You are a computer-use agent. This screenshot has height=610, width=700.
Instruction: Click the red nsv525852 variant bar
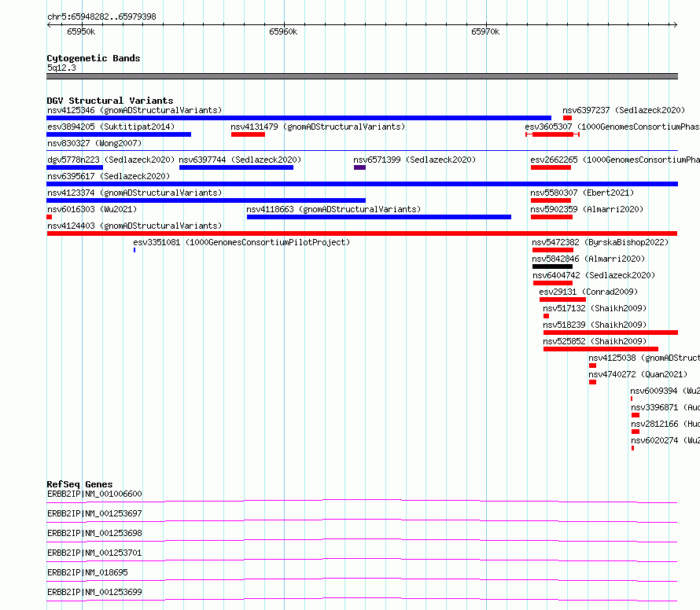pyautogui.click(x=601, y=349)
